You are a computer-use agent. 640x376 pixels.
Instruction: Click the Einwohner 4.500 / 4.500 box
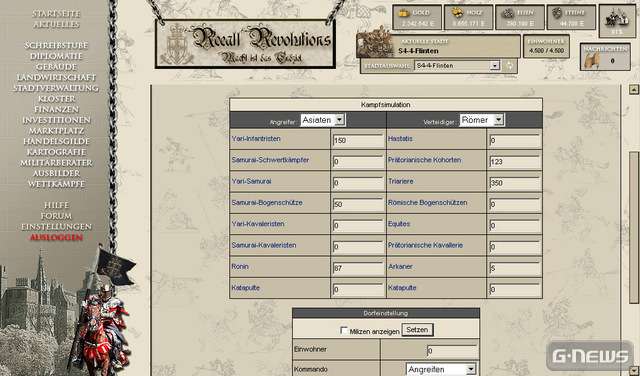(546, 47)
